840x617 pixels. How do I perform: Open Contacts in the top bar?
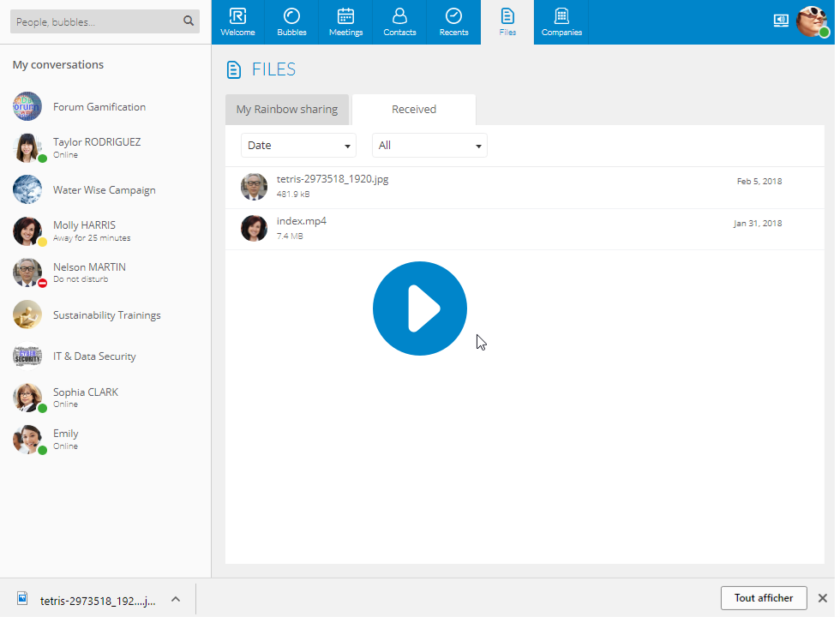399,22
